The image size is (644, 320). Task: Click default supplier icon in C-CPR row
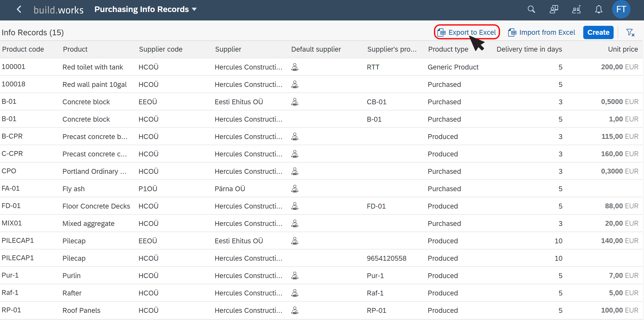point(295,154)
